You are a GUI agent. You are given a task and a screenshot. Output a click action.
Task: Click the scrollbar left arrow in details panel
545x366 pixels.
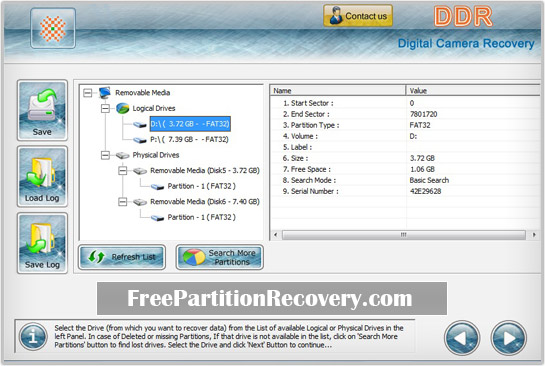[276, 235]
